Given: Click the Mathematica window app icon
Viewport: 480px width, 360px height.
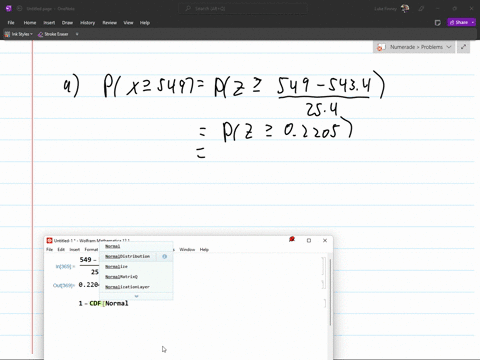Looking at the screenshot, I should tap(49, 240).
